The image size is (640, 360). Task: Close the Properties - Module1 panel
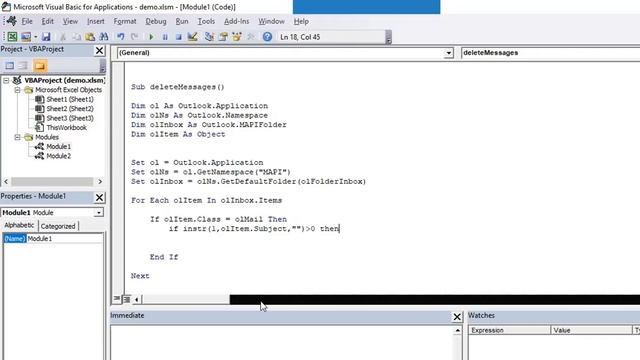click(99, 198)
